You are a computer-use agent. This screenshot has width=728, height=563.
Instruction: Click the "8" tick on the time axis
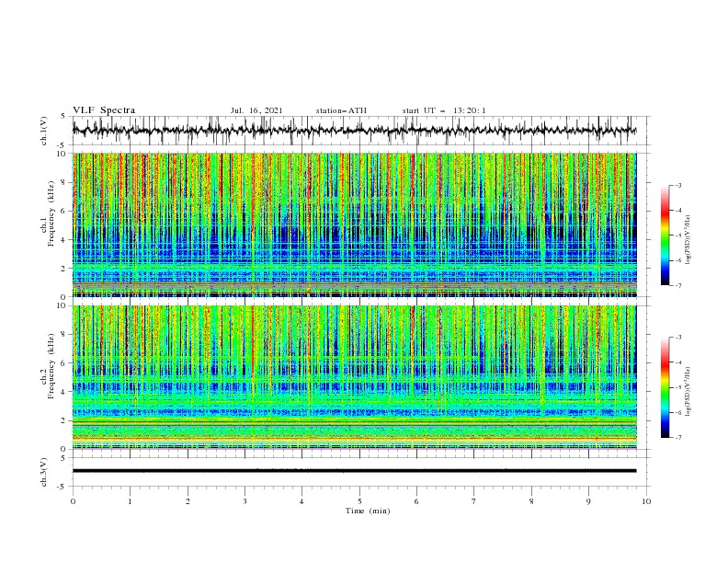point(531,501)
